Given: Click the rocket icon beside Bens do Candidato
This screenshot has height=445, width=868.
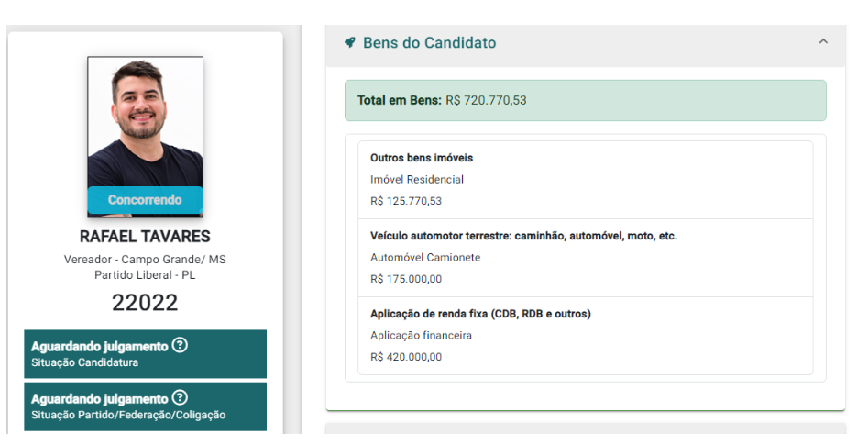Looking at the screenshot, I should [349, 42].
